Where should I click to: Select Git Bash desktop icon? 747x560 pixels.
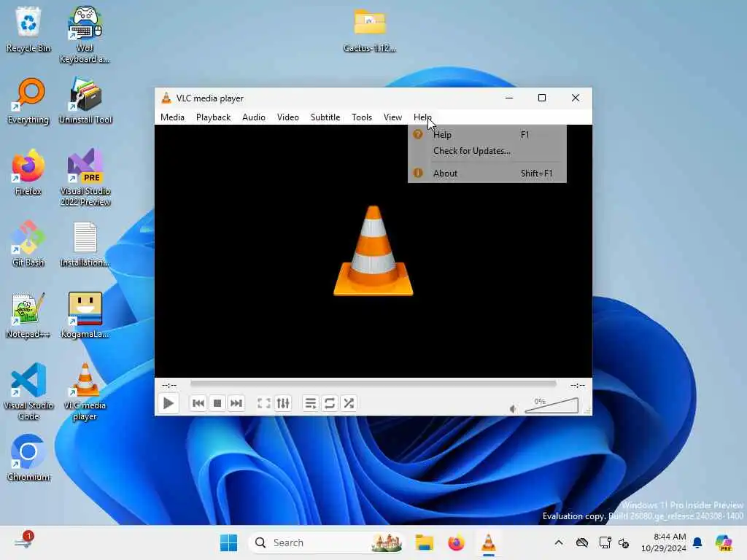[28, 244]
